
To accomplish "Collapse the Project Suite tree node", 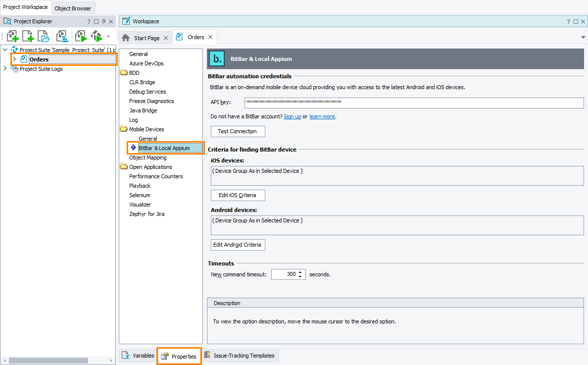I will pos(5,50).
